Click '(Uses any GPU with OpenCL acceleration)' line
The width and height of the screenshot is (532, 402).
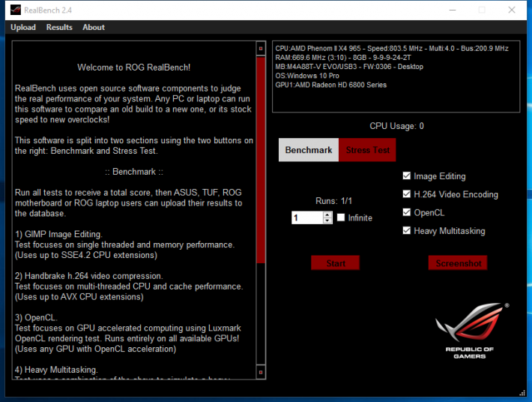95,349
